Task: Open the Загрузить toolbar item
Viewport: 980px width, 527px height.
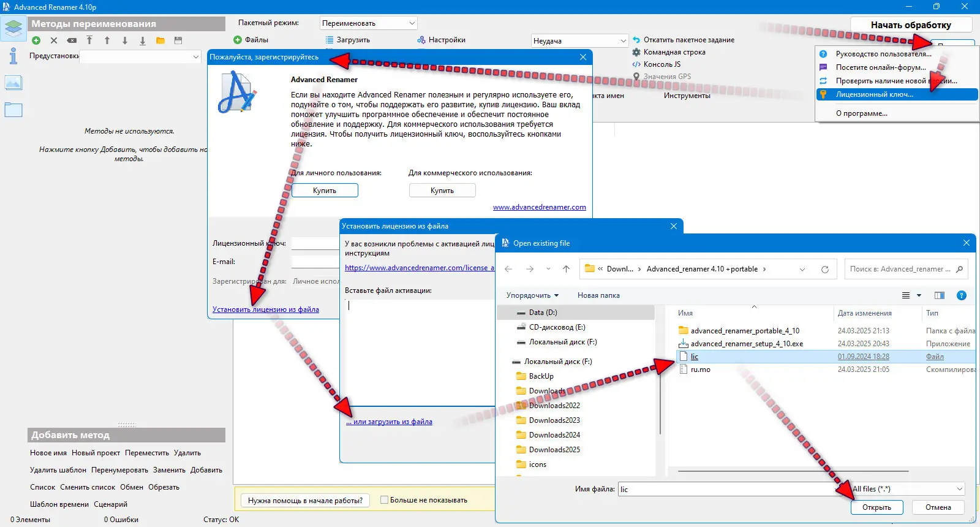Action: (347, 40)
